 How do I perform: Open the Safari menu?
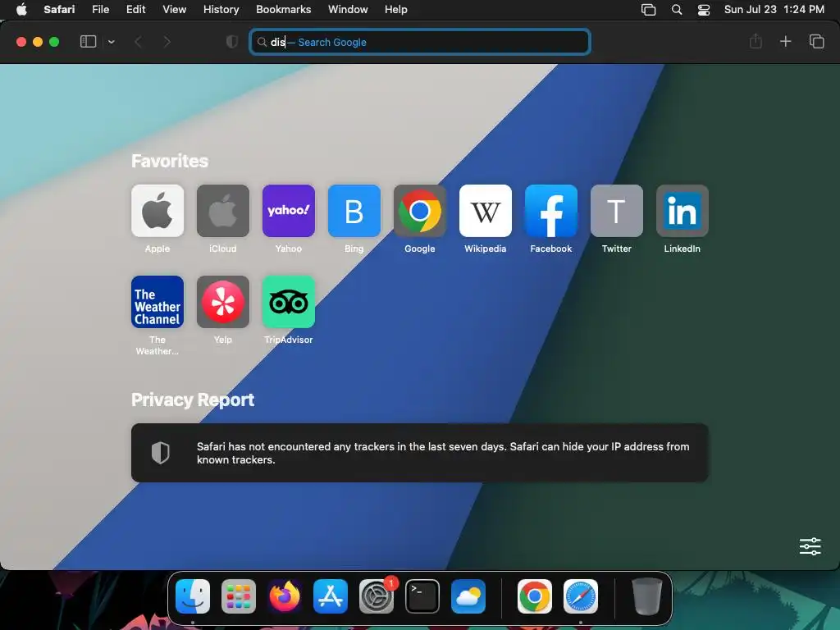pos(59,9)
